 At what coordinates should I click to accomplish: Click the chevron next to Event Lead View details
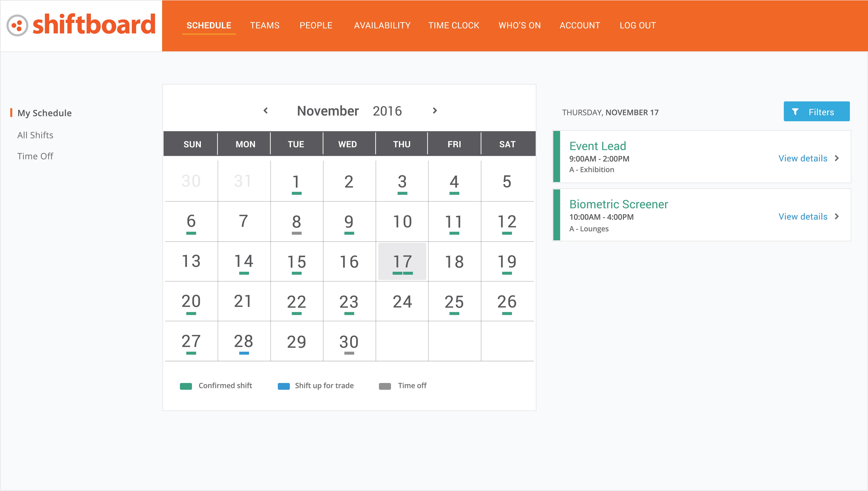click(x=837, y=158)
